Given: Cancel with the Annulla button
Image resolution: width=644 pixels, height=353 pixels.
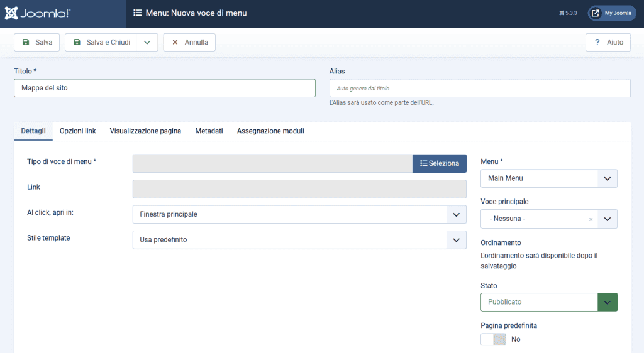Looking at the screenshot, I should (189, 42).
